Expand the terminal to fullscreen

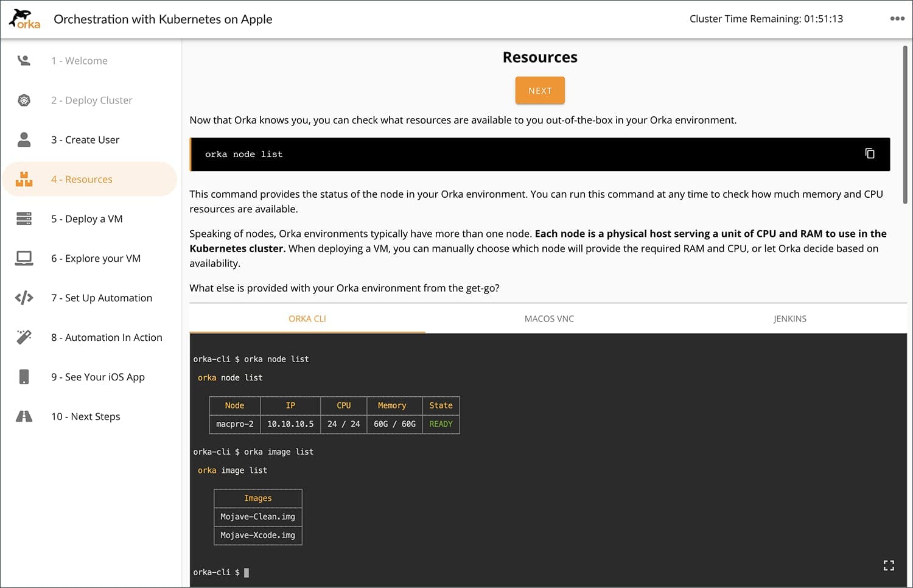coord(889,565)
